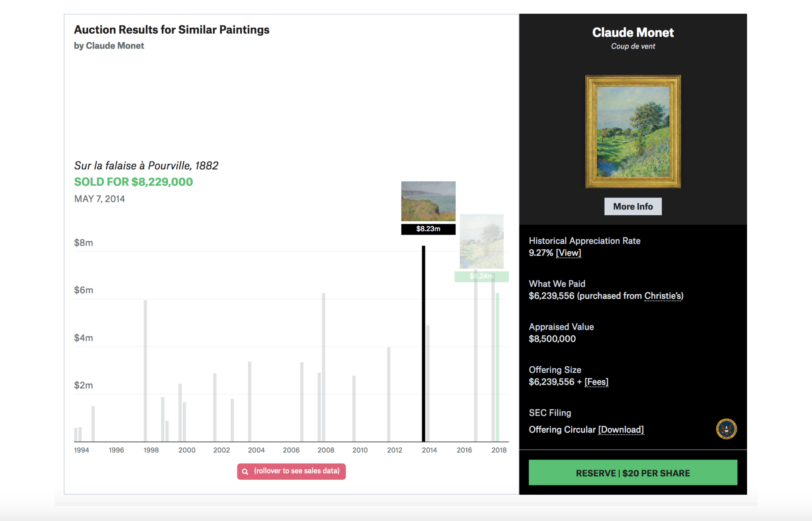Click the 9.27% appreciation value
The width and height of the screenshot is (812, 521).
pyautogui.click(x=541, y=253)
